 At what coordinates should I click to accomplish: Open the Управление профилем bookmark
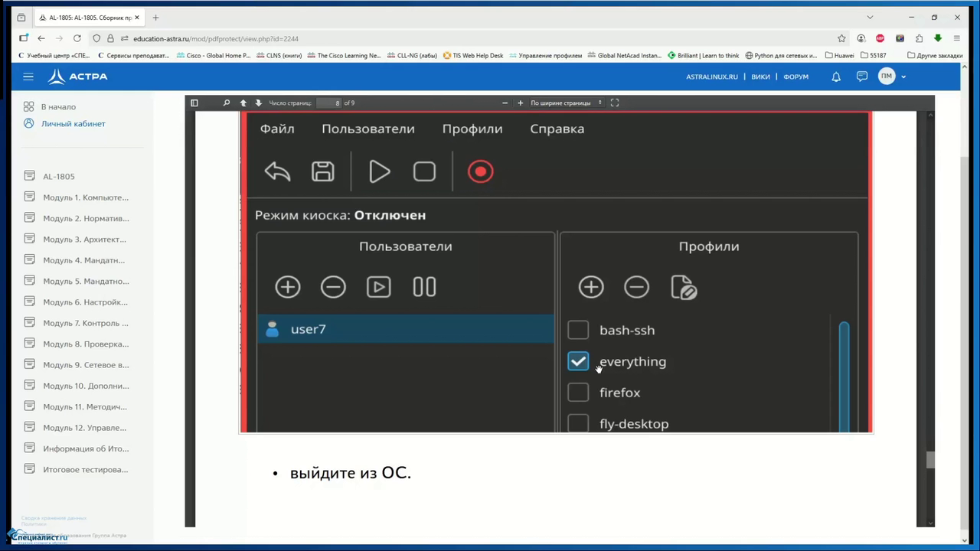pos(544,55)
